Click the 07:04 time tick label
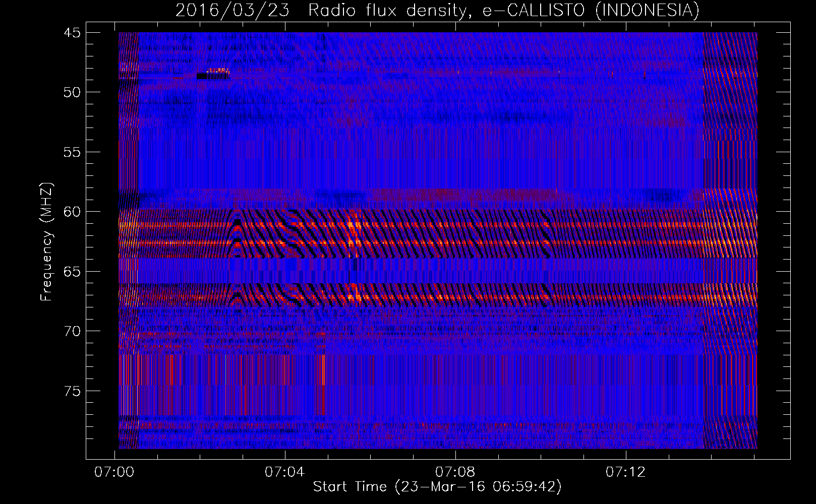 [285, 472]
